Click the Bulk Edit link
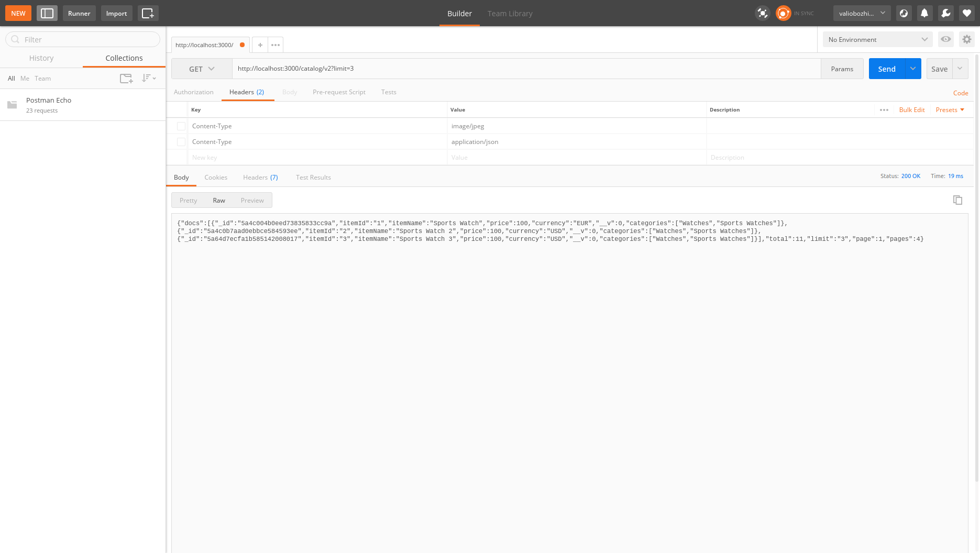This screenshot has height=553, width=980. click(912, 110)
